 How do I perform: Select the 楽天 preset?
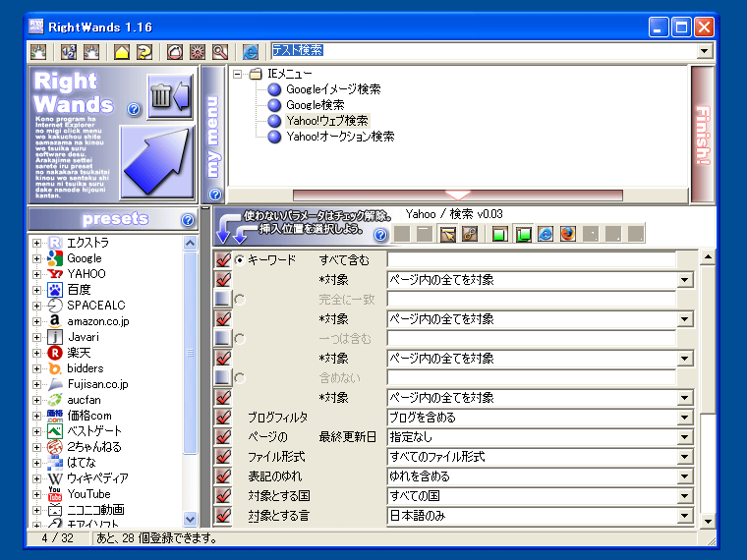[79, 353]
